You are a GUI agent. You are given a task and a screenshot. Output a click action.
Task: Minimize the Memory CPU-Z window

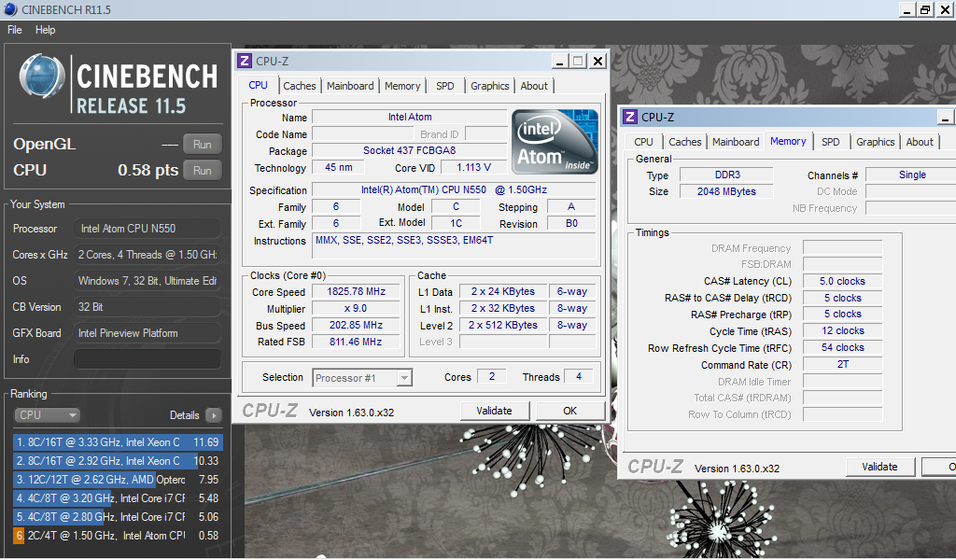(x=945, y=117)
